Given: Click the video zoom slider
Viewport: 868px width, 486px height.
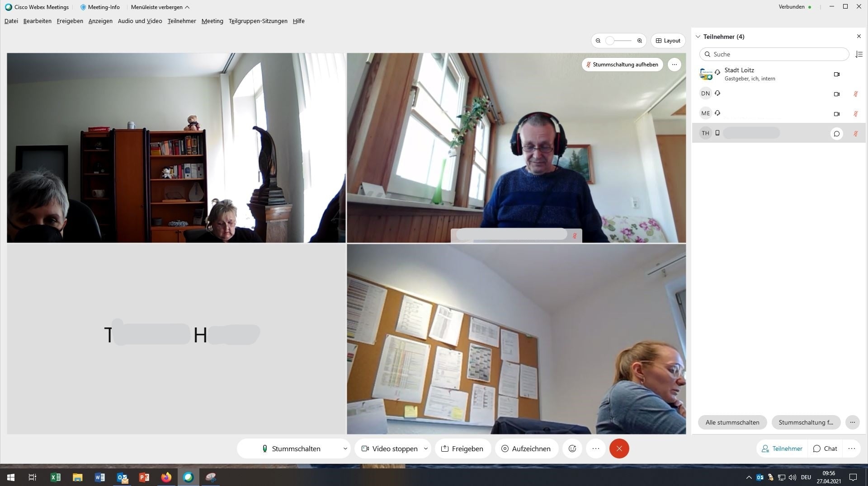Looking at the screenshot, I should click(618, 41).
